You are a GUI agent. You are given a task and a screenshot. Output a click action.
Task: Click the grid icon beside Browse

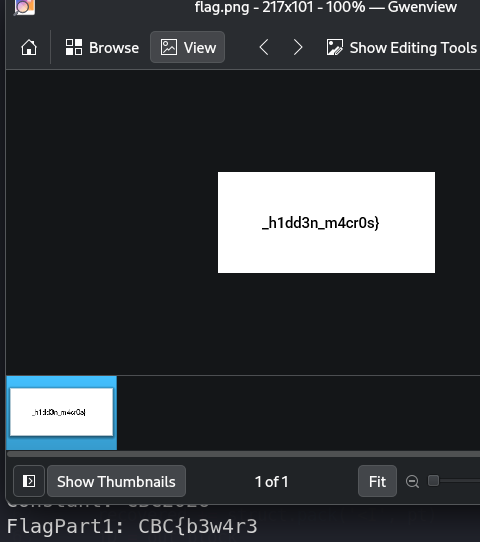[74, 47]
